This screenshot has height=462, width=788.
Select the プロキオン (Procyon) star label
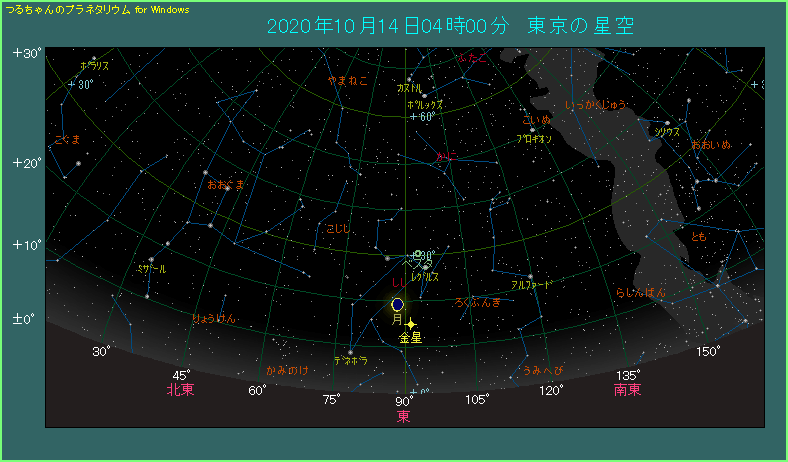click(x=535, y=139)
